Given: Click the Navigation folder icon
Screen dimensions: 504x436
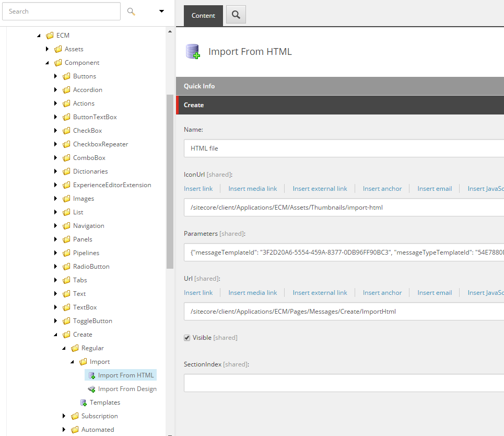Looking at the screenshot, I should 66,225.
